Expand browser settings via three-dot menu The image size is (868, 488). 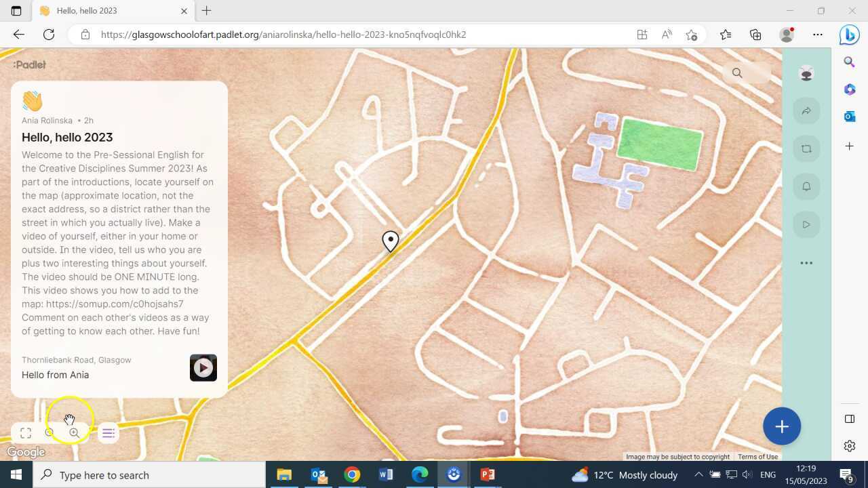pyautogui.click(x=818, y=35)
